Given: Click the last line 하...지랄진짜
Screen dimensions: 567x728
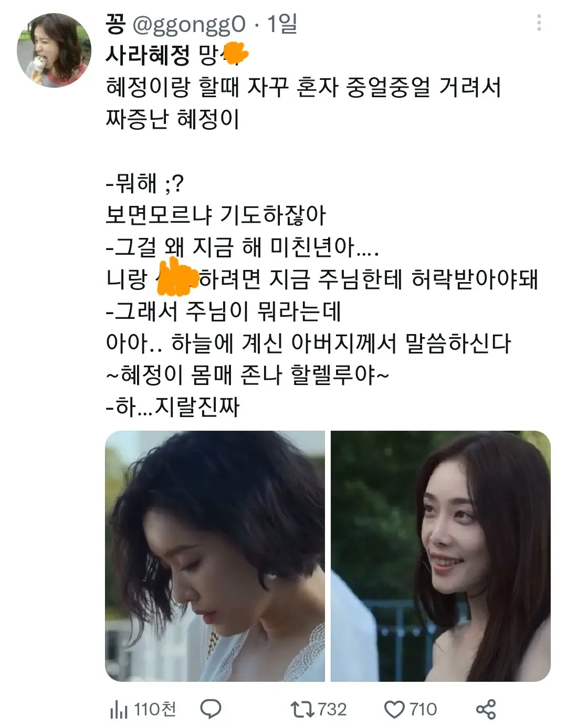Looking at the screenshot, I should point(173,407).
